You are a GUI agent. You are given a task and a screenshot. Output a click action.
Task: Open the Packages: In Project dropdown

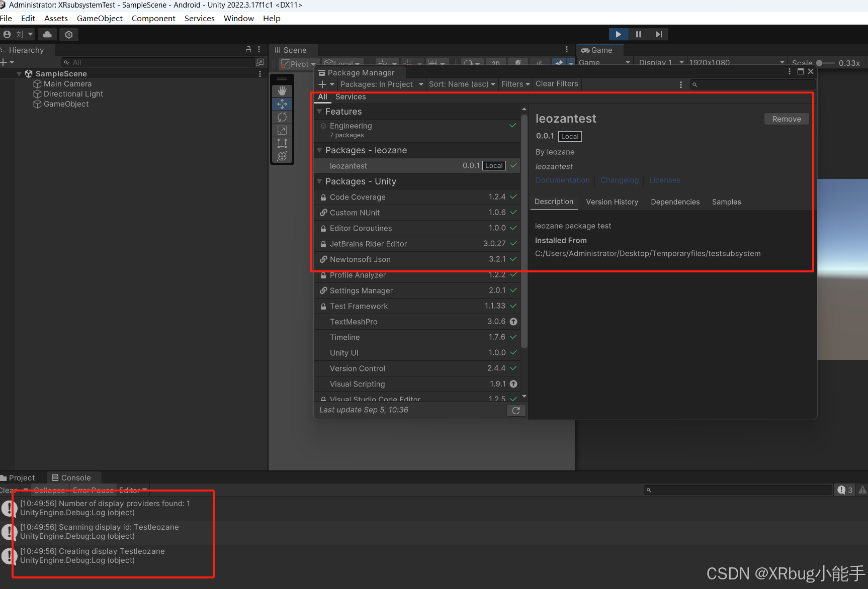coord(382,84)
